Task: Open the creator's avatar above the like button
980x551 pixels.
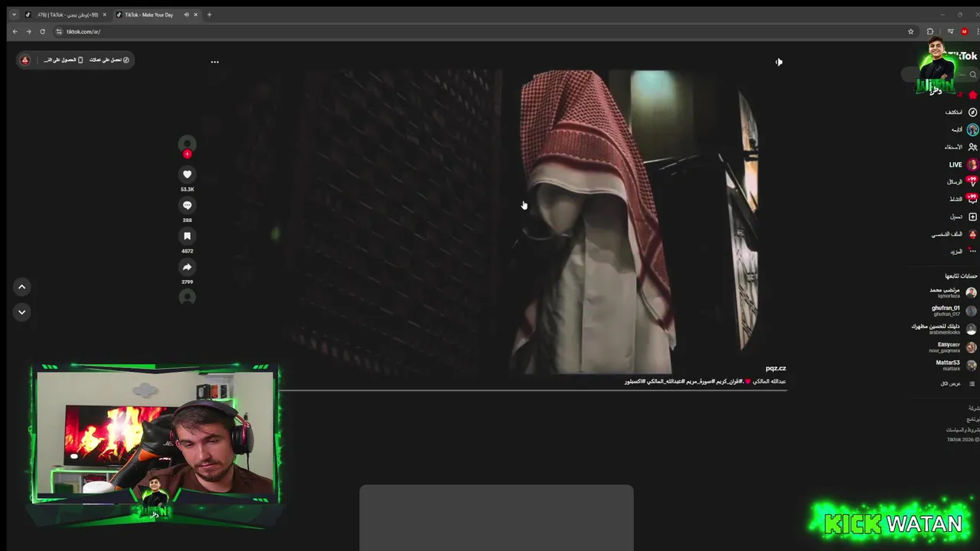Action: pyautogui.click(x=187, y=143)
